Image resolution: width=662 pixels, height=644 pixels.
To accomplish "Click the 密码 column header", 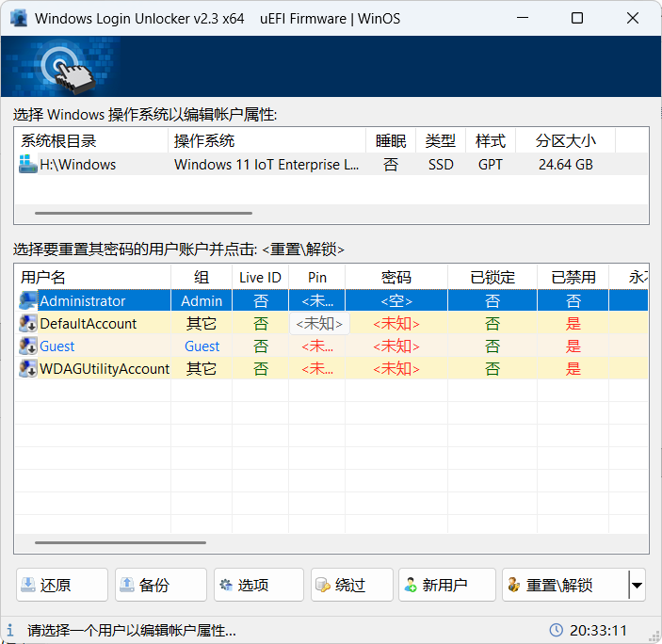I will coord(396,277).
